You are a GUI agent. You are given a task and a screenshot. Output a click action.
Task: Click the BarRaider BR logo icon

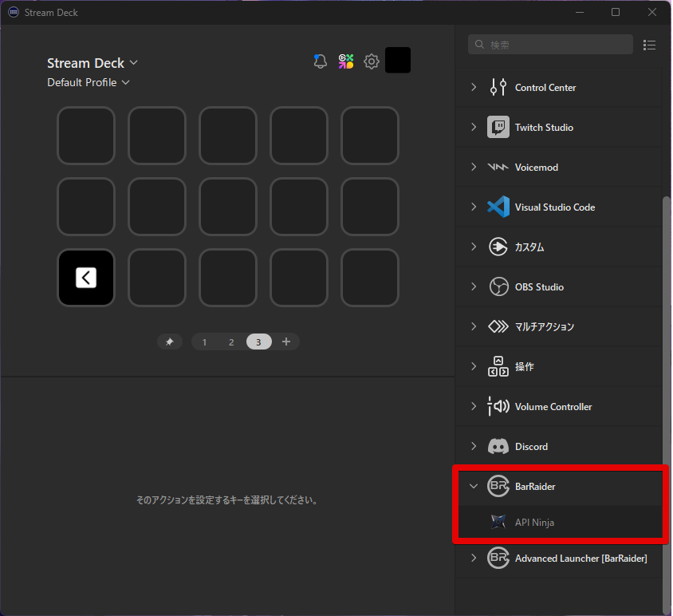(x=498, y=486)
